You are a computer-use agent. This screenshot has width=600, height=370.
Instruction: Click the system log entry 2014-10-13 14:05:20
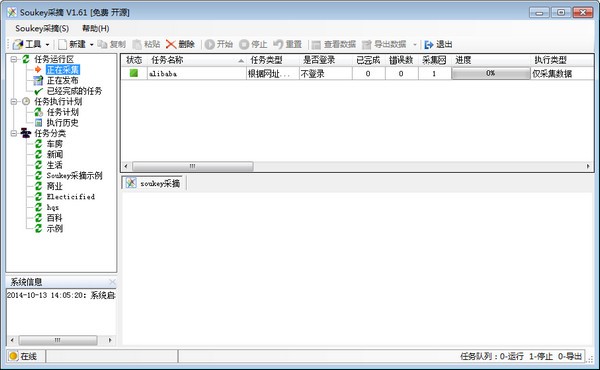click(x=61, y=295)
